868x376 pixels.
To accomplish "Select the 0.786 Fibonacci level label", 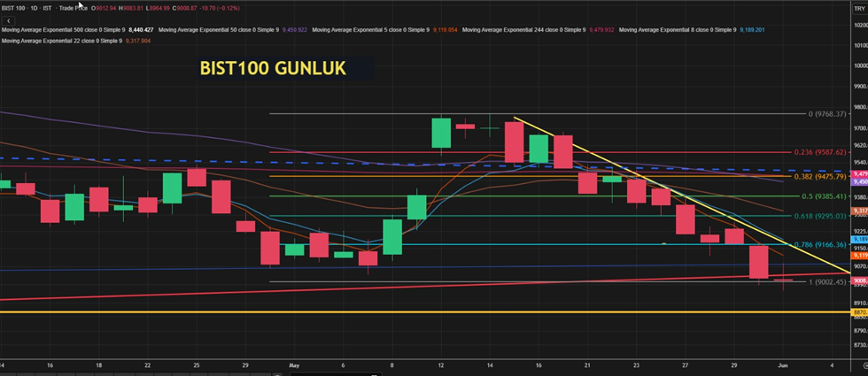I will (821, 244).
